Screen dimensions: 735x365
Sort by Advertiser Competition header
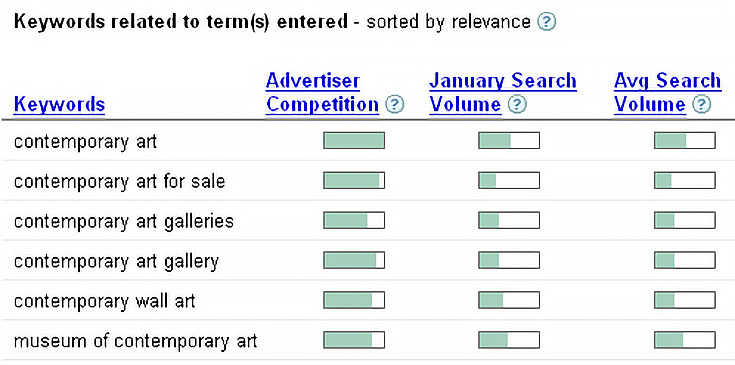point(322,93)
